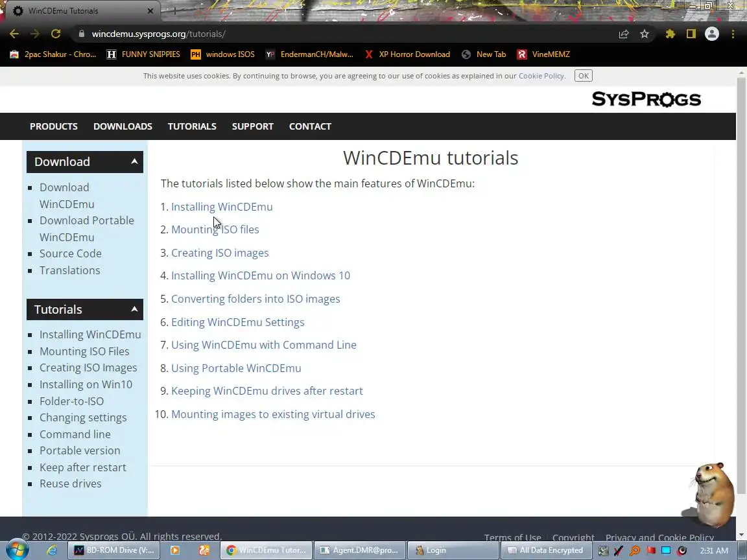Screen dimensions: 747x560
Task: Open sidebar link Installing on Win10
Action: 86,384
